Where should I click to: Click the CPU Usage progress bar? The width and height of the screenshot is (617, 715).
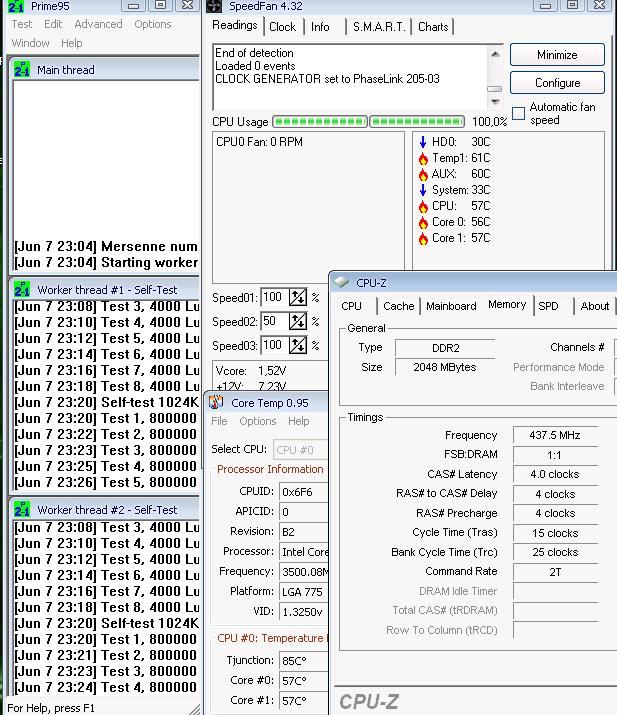(x=368, y=122)
